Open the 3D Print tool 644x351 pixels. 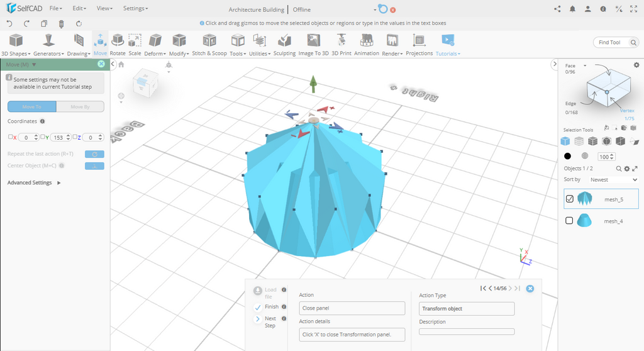(x=341, y=44)
